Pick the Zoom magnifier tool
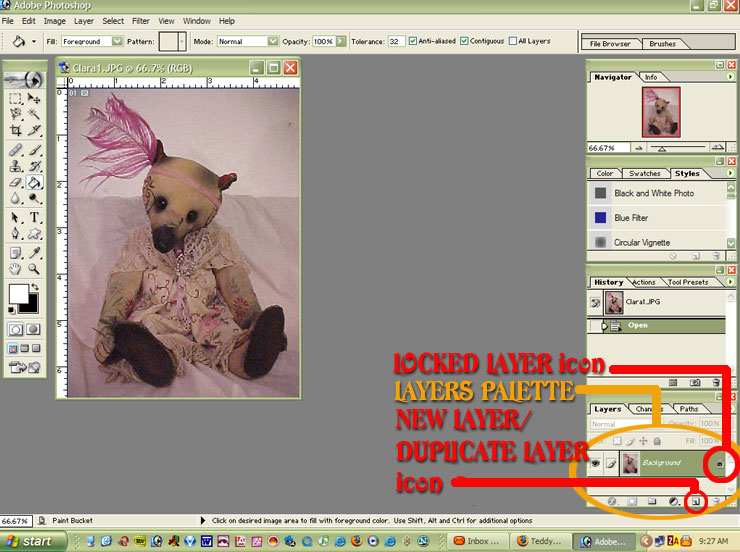The height and width of the screenshot is (552, 740). pyautogui.click(x=35, y=268)
